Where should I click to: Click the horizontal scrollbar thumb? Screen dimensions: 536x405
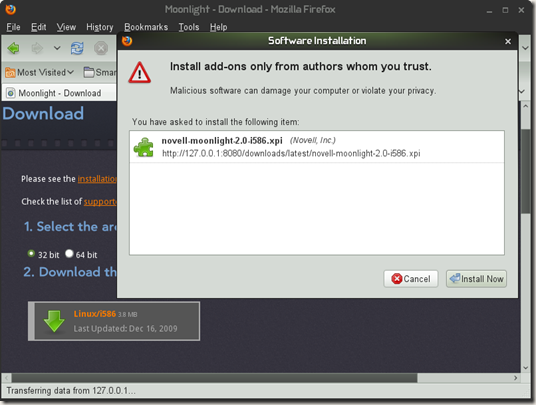[214, 378]
